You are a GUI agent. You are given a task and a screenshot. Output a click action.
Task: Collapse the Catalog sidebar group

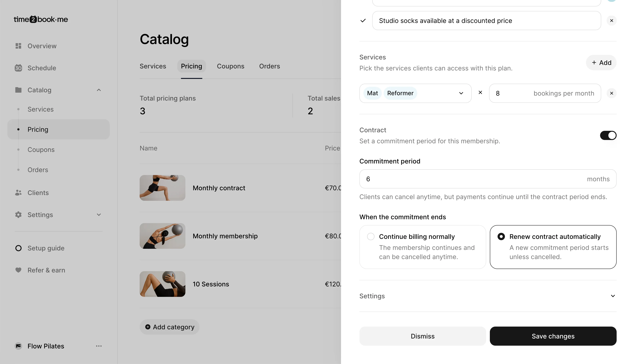(x=99, y=90)
